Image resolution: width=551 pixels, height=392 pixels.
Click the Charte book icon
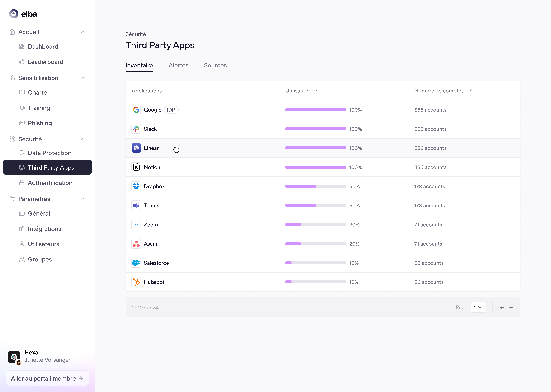click(22, 92)
